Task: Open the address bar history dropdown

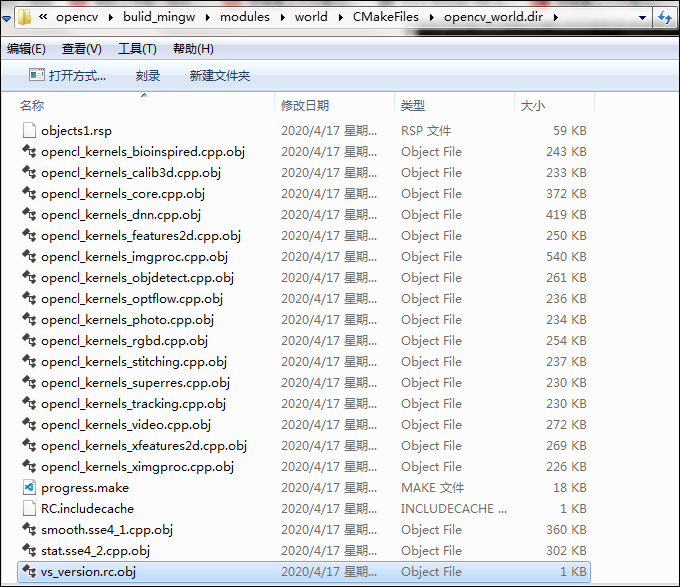Action: [x=642, y=18]
